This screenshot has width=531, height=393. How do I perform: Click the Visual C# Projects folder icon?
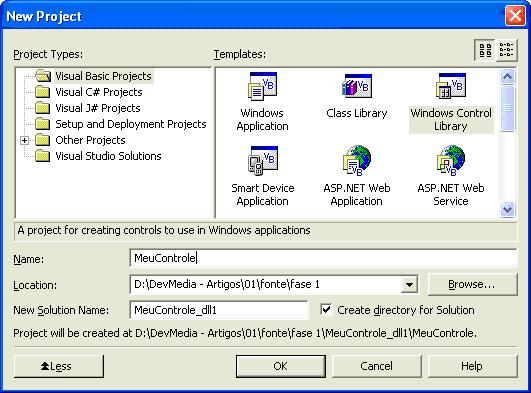[43, 92]
